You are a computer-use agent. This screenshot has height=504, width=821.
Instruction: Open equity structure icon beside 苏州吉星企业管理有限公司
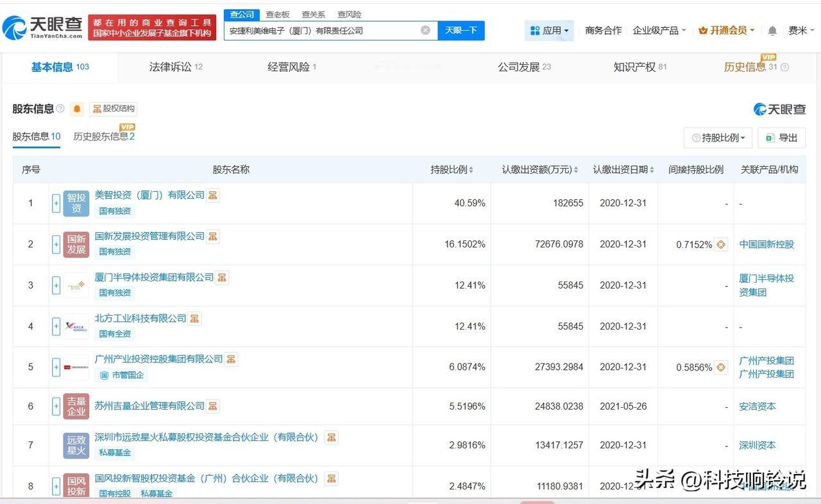tap(213, 406)
